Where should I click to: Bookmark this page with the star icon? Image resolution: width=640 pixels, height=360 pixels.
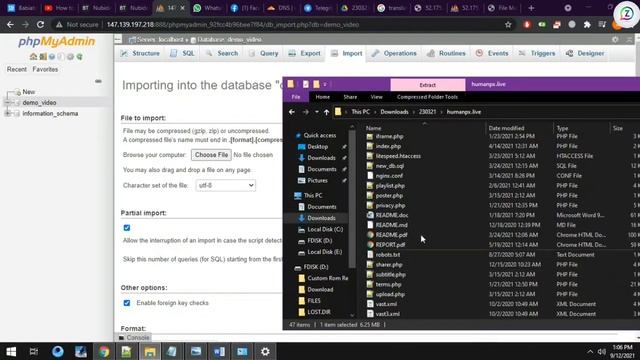coord(508,24)
